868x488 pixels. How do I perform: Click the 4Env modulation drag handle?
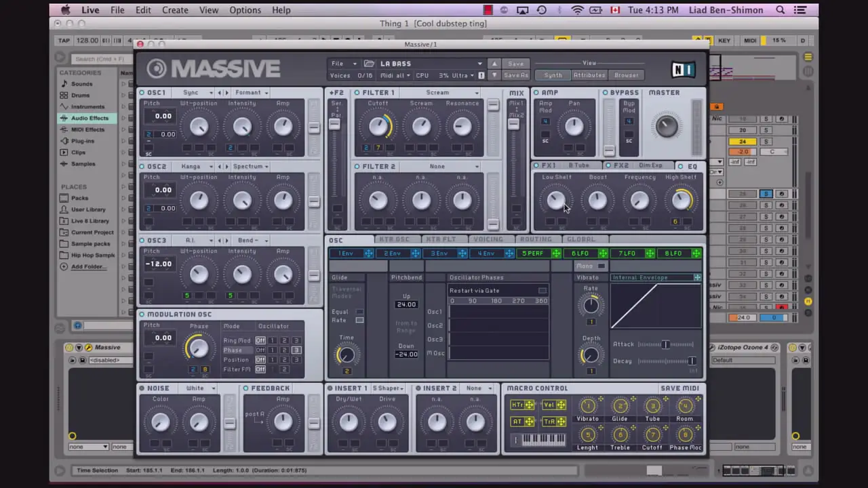click(x=509, y=253)
